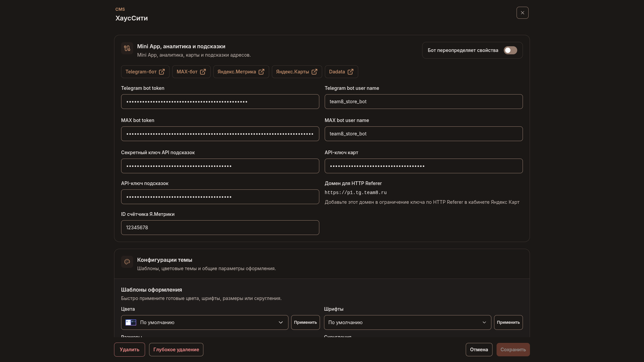Apply the selected Шрифты template

pos(508,322)
